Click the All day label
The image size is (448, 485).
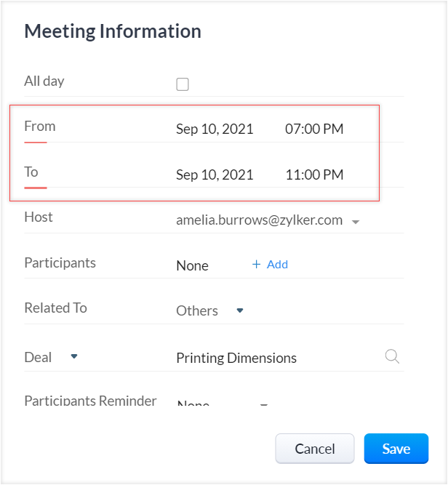coord(44,81)
